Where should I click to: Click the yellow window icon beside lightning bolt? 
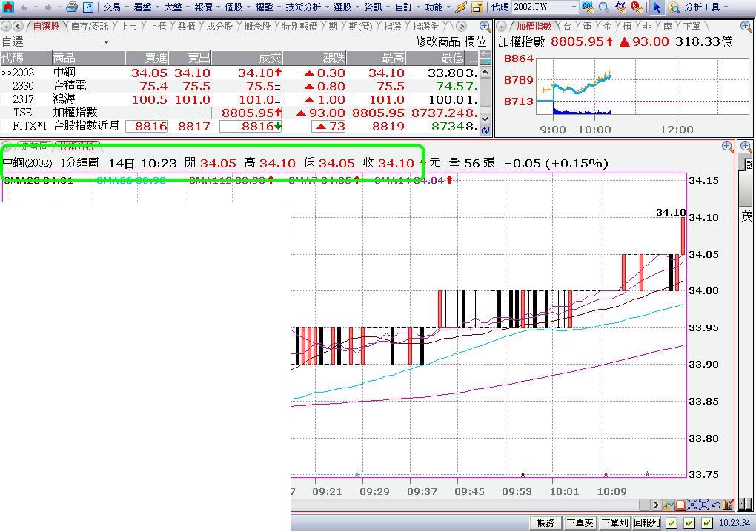point(477,7)
